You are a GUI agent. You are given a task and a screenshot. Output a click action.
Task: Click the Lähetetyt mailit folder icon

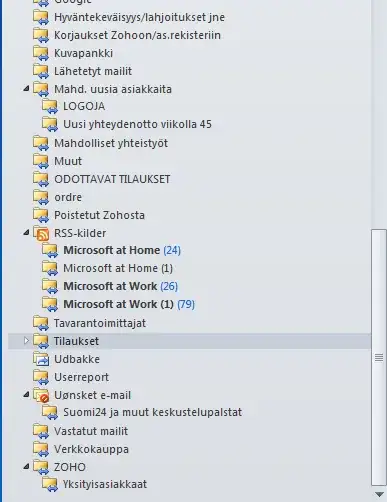click(41, 71)
